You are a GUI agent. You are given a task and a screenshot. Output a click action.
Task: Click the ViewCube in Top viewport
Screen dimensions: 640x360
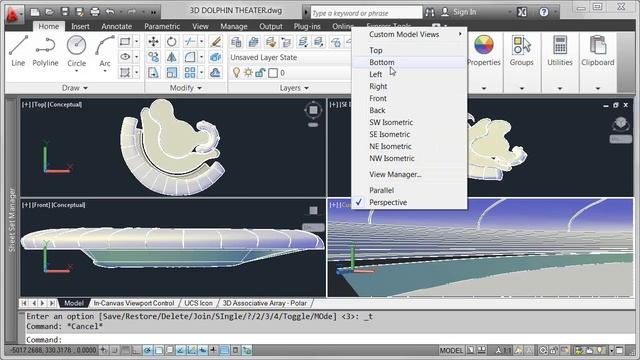[313, 110]
